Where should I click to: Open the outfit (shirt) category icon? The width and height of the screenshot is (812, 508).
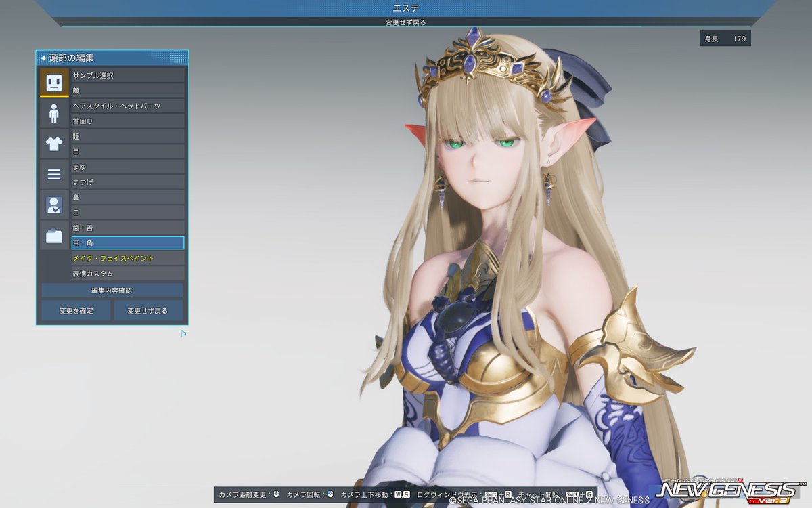pyautogui.click(x=54, y=144)
